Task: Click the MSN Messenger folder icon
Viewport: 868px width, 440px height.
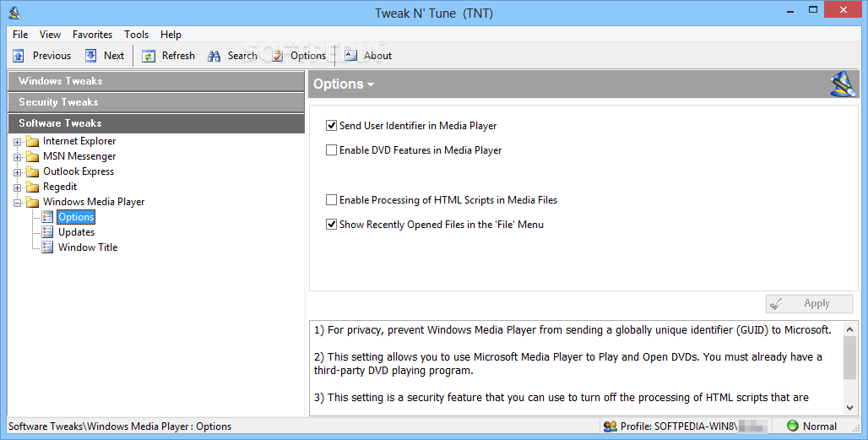Action: pyautogui.click(x=32, y=156)
